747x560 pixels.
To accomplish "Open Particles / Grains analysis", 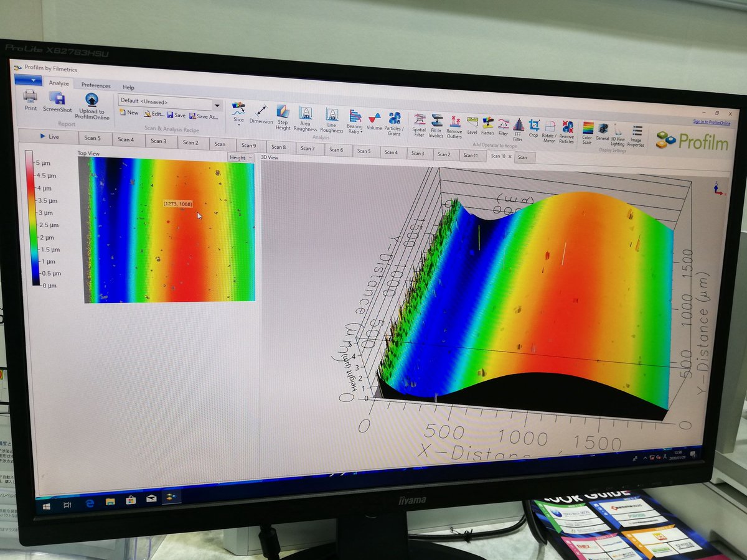I will click(394, 123).
